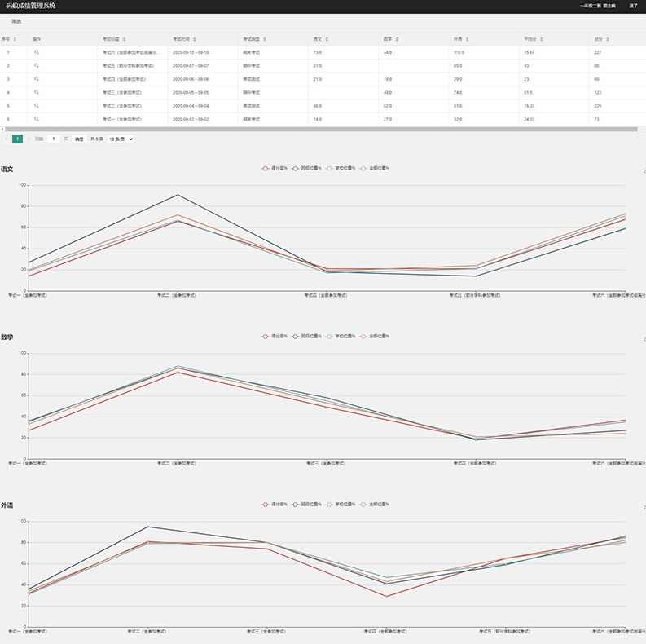Go to page 1 in pagination
The image size is (646, 644).
pyautogui.click(x=18, y=139)
